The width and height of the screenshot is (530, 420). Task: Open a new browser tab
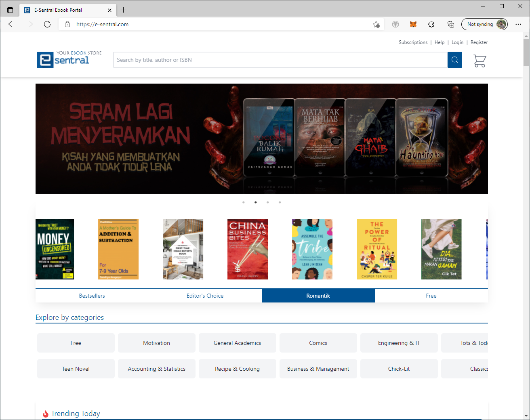point(124,10)
